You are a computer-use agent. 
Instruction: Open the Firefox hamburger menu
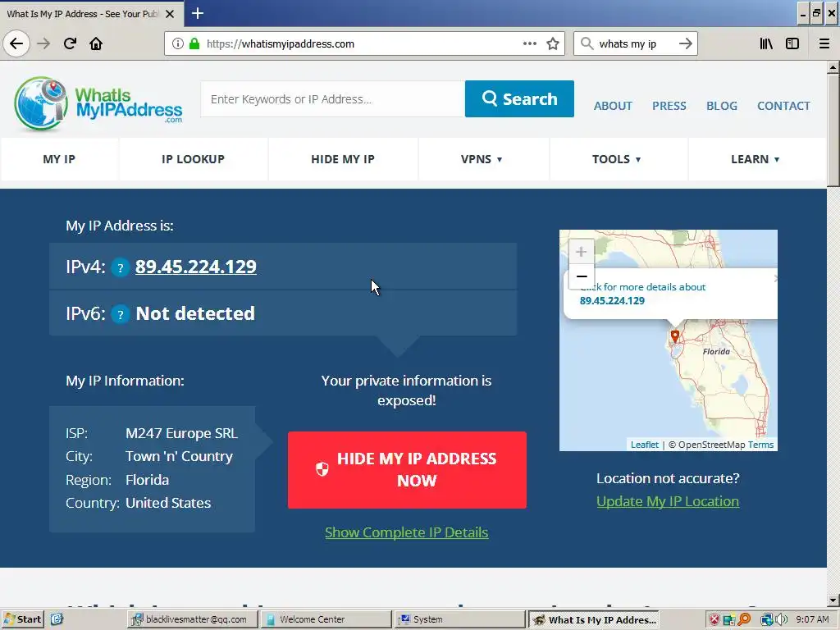824,43
